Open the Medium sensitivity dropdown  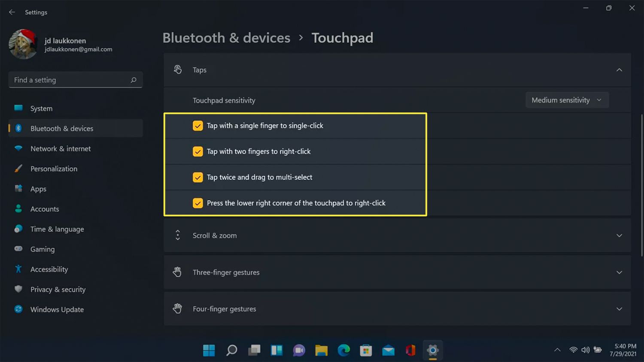click(567, 100)
